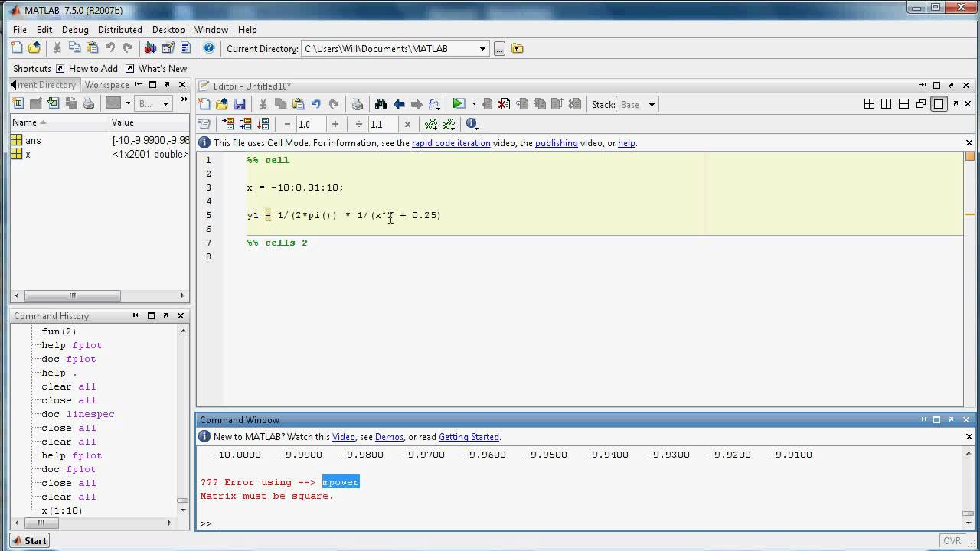Open Getting Started link
980x551 pixels.
pos(469,437)
